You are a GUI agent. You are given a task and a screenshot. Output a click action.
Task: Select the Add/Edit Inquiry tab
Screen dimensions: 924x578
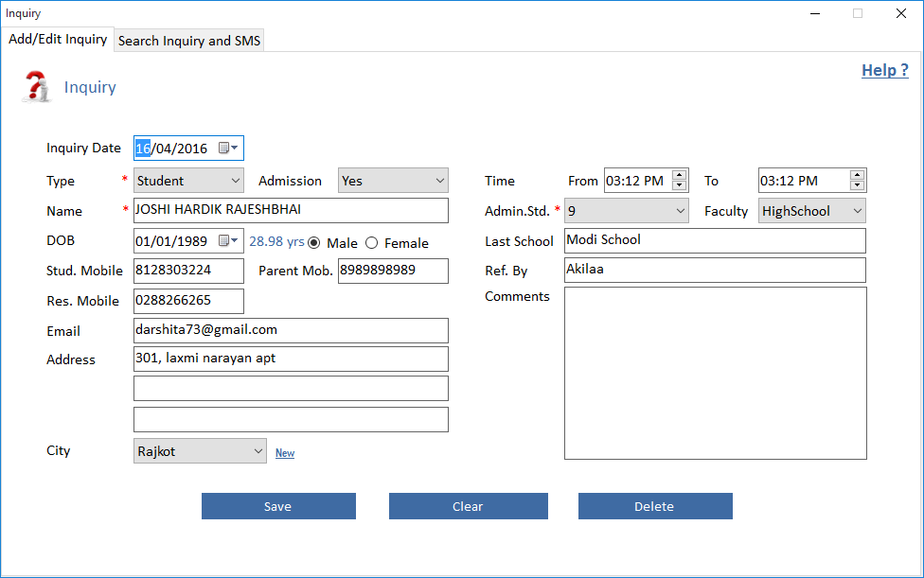58,40
